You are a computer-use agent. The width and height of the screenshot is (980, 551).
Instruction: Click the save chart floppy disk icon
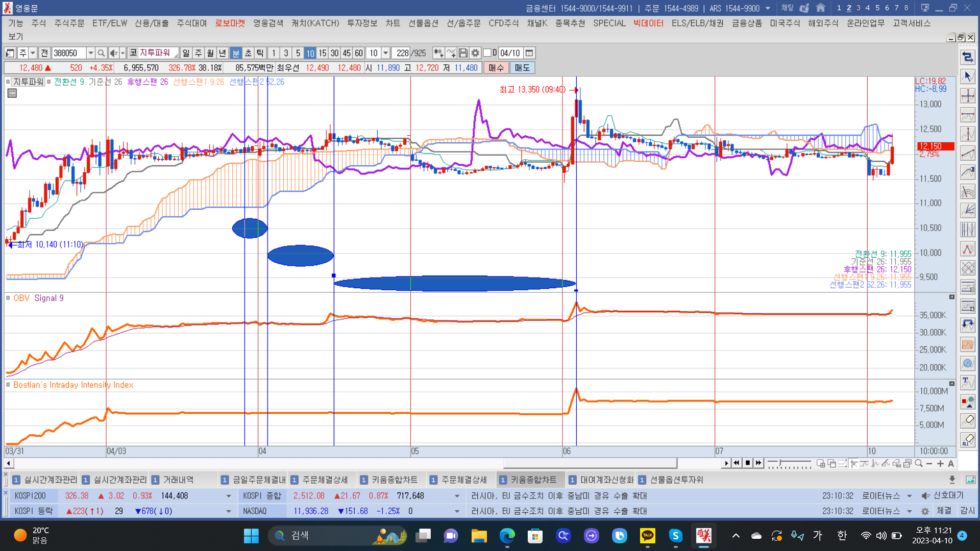[x=463, y=53]
